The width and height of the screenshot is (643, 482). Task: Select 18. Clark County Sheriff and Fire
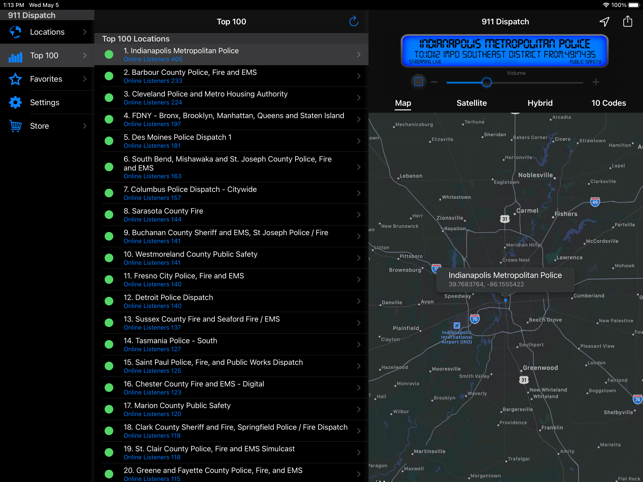231,431
